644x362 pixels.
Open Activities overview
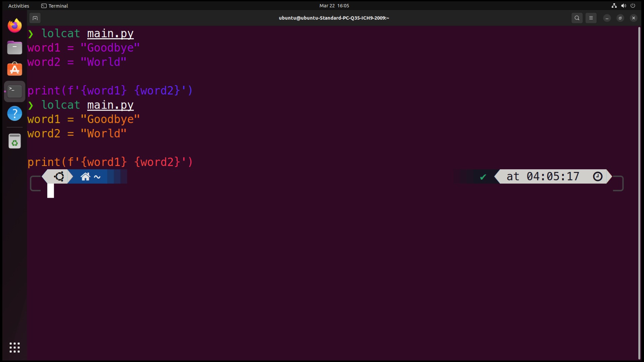19,6
